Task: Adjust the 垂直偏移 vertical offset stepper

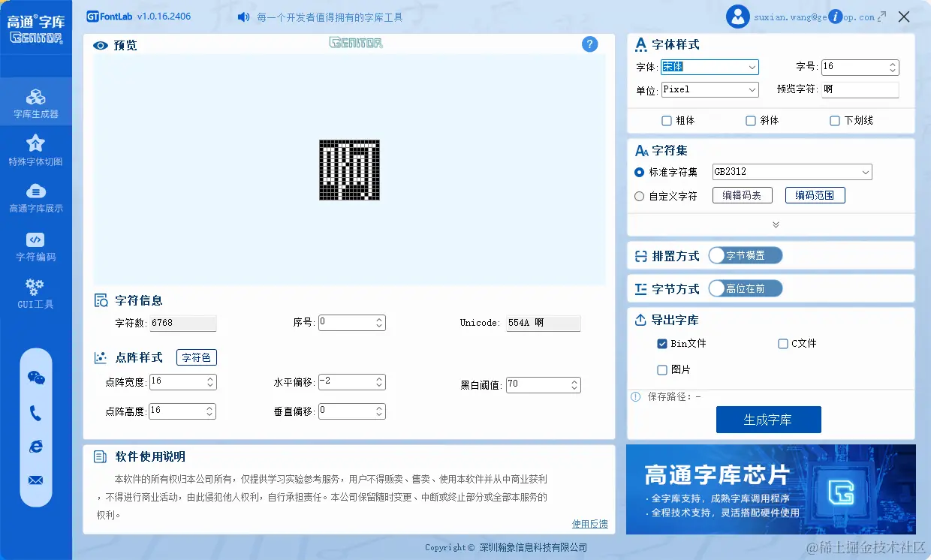Action: click(380, 411)
